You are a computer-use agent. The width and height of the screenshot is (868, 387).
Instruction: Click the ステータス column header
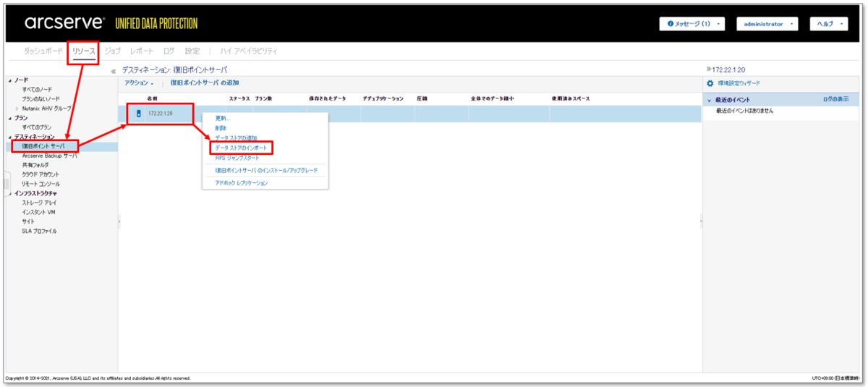point(239,98)
